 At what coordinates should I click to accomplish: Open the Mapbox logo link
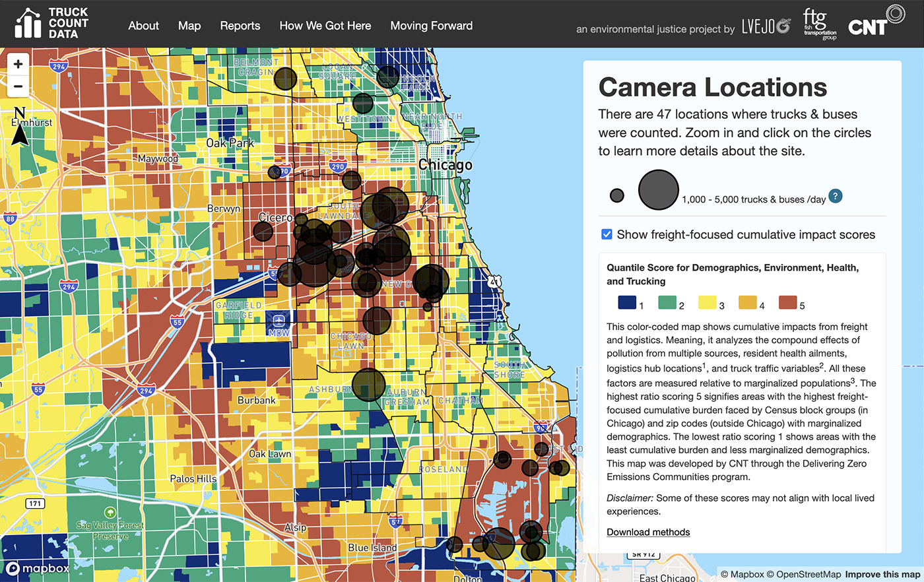pyautogui.click(x=38, y=568)
